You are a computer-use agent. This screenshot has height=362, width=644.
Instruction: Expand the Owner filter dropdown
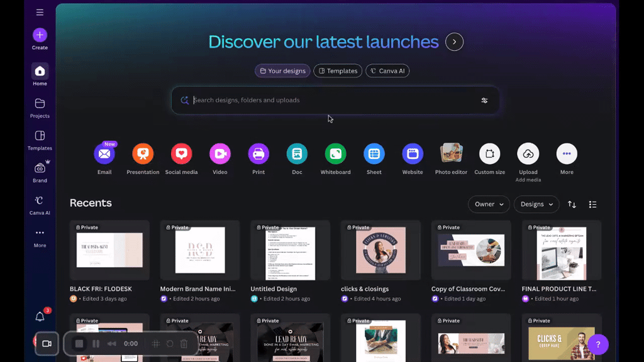tap(489, 204)
